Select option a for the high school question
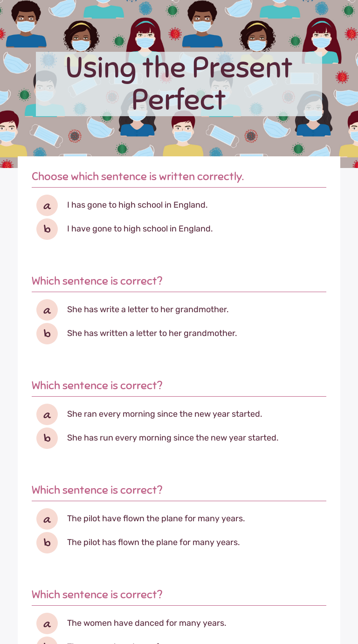Image resolution: width=358 pixels, height=644 pixels. 47,205
